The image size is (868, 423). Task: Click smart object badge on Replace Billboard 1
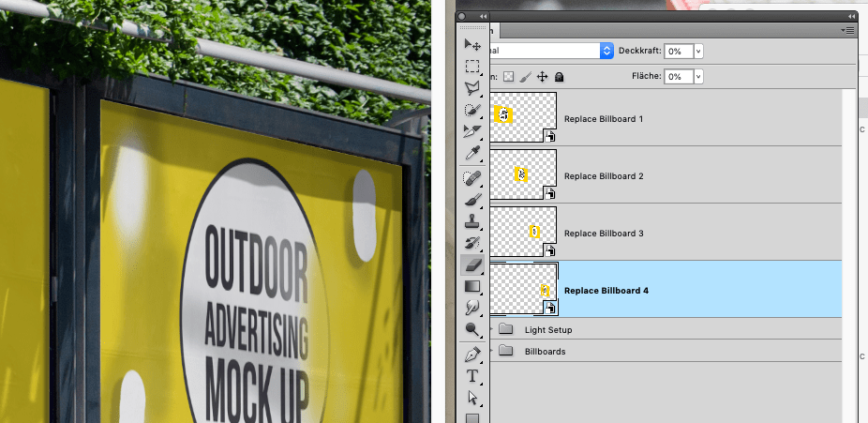click(549, 136)
